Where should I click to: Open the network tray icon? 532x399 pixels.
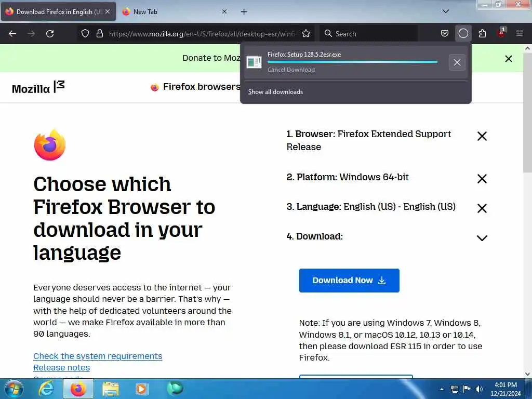(x=455, y=389)
